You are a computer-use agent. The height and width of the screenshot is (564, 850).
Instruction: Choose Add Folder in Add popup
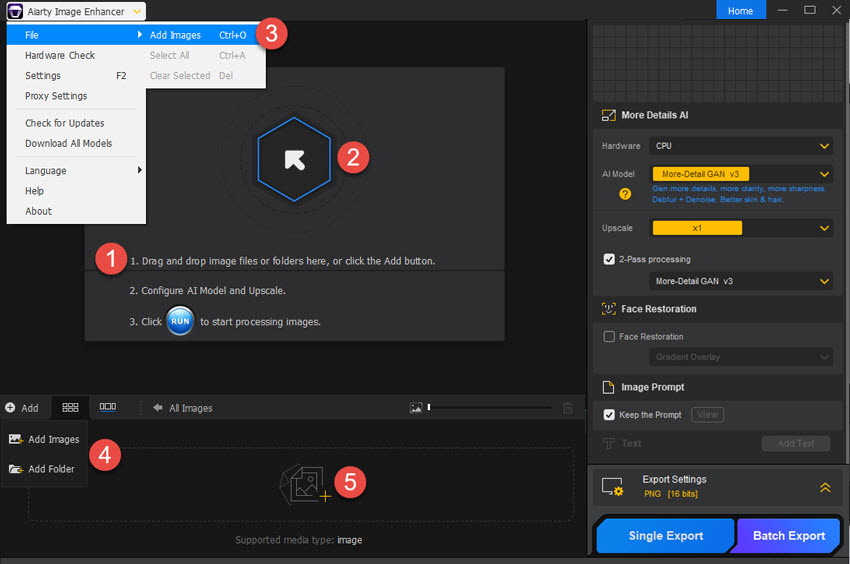[42, 469]
